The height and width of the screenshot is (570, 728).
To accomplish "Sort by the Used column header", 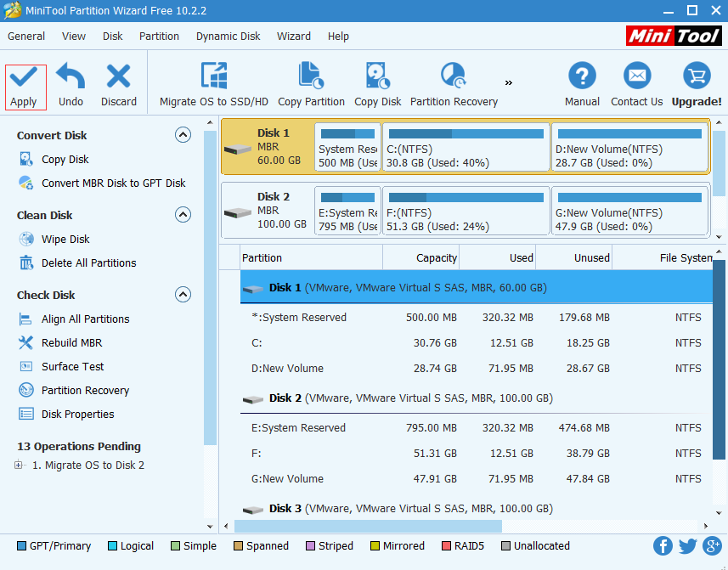I will pos(497,257).
